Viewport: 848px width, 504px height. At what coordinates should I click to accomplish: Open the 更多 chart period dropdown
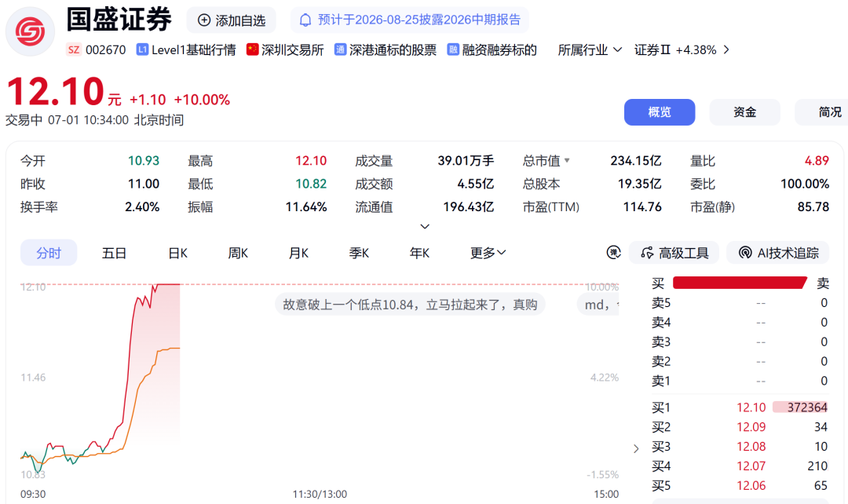488,253
